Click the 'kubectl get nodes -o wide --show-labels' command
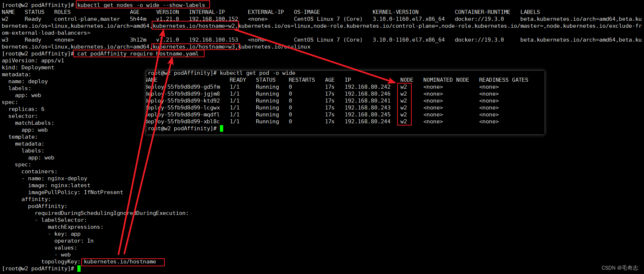Viewport: 644px width, 274px height. click(141, 5)
